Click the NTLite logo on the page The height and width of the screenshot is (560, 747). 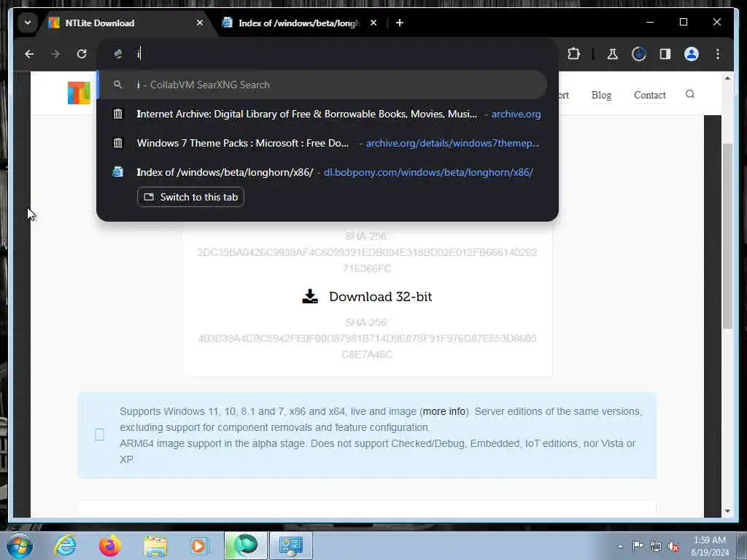[79, 93]
